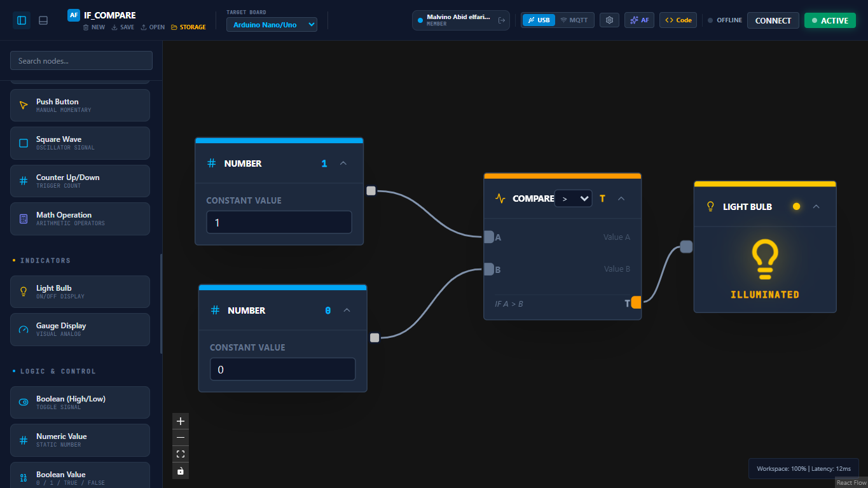Open the Target Board dropdown
This screenshot has width=868, height=488.
tap(272, 24)
